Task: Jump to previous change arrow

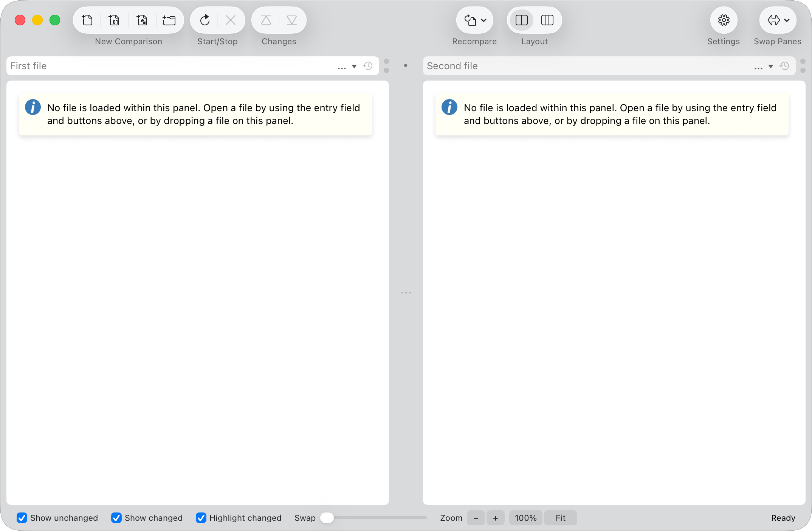Action: pyautogui.click(x=266, y=20)
